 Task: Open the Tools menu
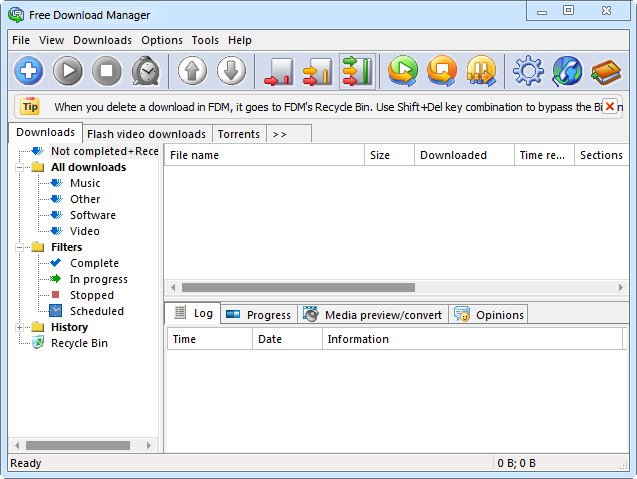(x=205, y=40)
